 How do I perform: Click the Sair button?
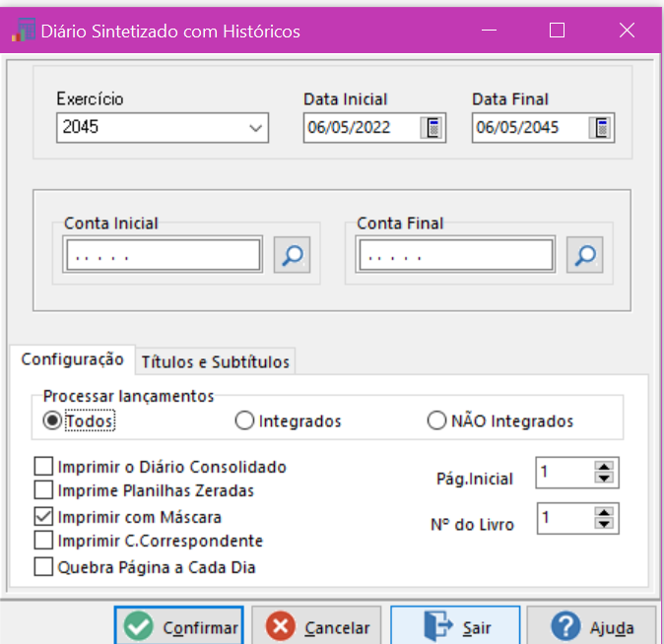455,626
